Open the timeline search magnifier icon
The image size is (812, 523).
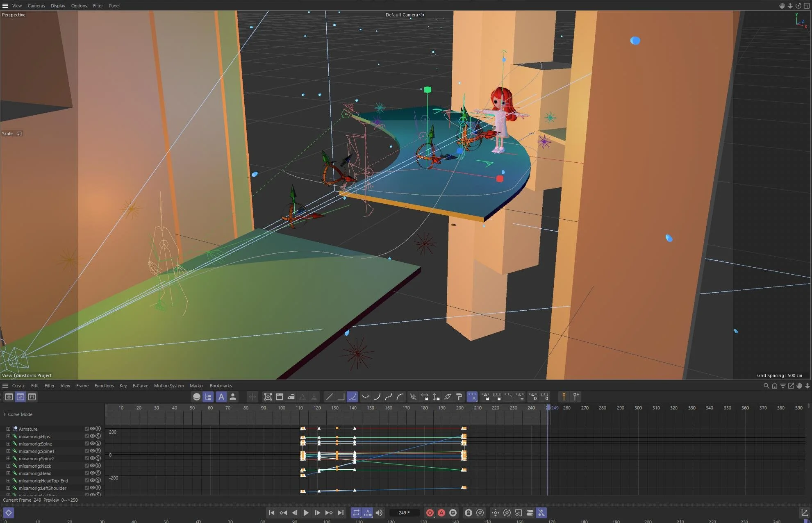pyautogui.click(x=766, y=386)
